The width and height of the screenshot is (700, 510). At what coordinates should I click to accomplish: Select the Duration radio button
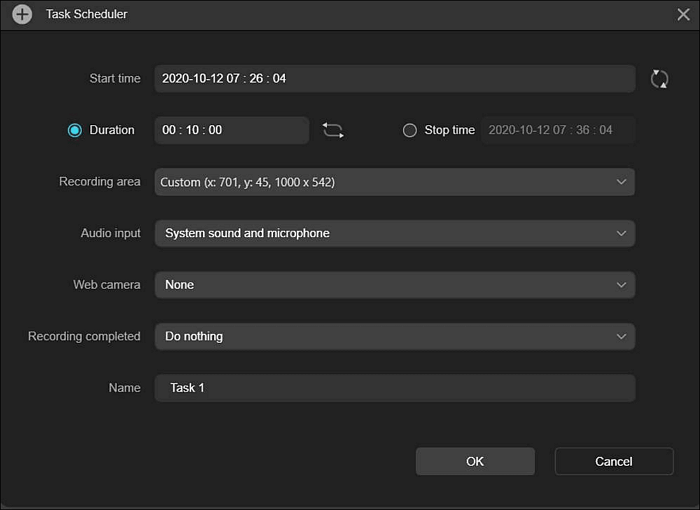(75, 130)
